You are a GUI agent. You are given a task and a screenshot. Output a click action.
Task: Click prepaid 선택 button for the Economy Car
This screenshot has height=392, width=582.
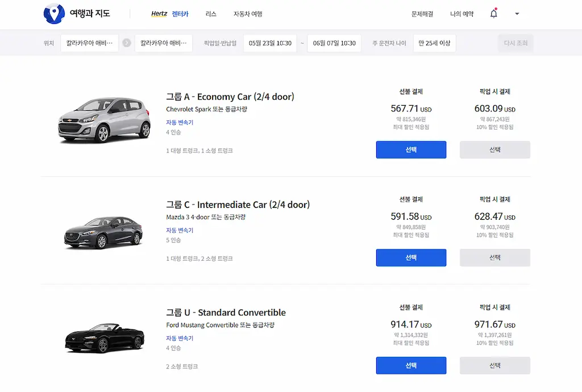click(x=411, y=149)
